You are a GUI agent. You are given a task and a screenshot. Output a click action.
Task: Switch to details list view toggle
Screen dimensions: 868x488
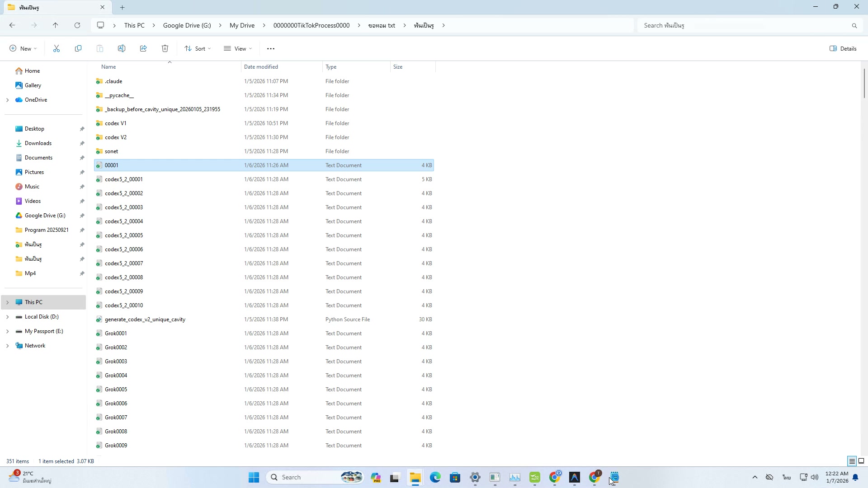(852, 461)
